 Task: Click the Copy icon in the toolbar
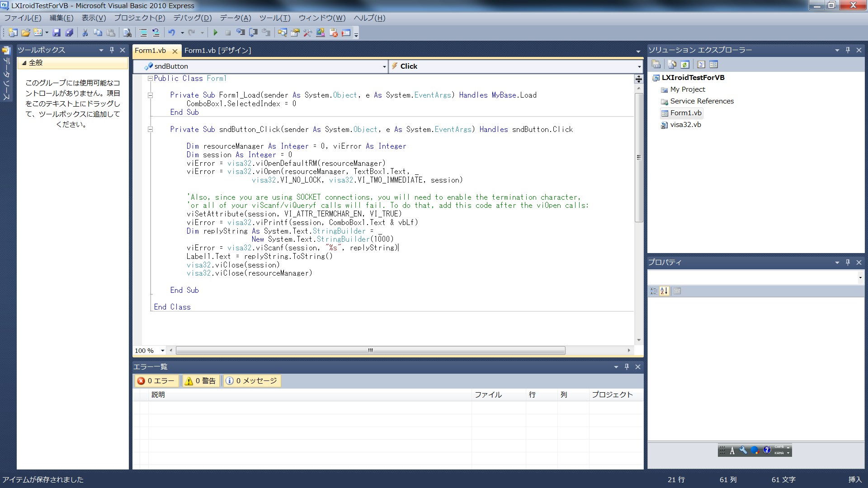[x=98, y=33]
